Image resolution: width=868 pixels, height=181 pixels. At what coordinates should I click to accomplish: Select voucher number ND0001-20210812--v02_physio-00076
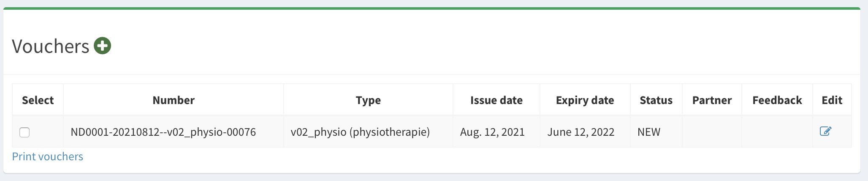[x=163, y=132]
